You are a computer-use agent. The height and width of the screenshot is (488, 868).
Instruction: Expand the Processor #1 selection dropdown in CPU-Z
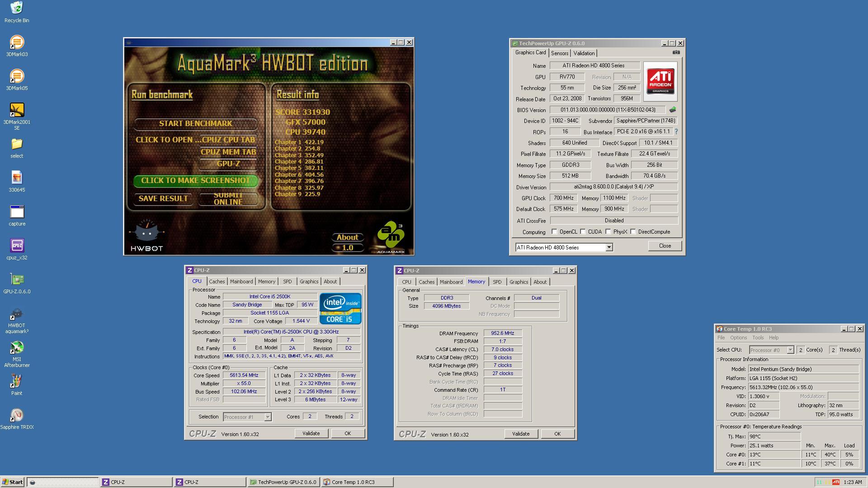[268, 417]
